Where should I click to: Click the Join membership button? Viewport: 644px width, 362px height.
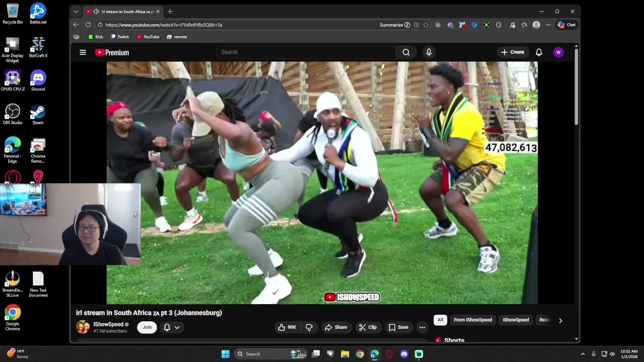click(x=147, y=327)
